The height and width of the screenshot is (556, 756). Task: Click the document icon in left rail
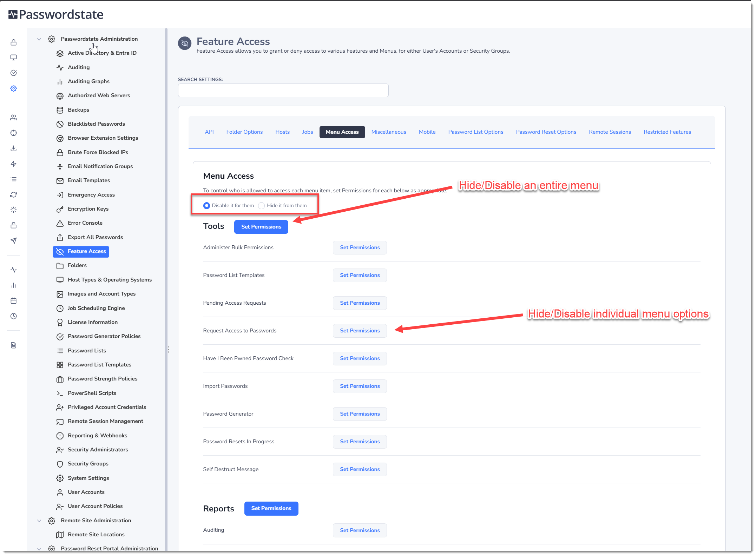[14, 346]
